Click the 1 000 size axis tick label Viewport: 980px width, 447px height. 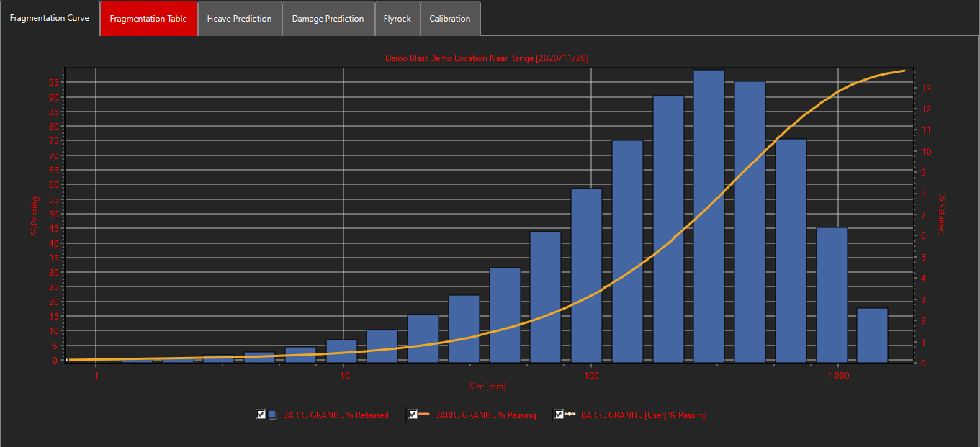click(838, 376)
